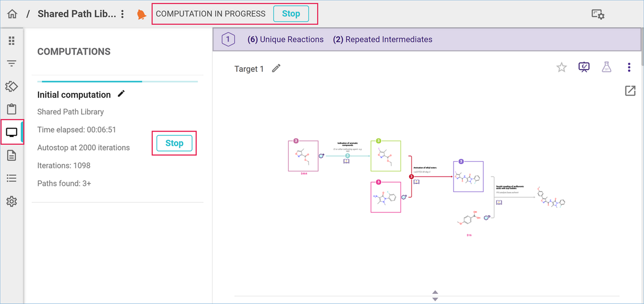644x304 pixels.
Task: Open the clipboard icon in left sidebar
Action: tap(12, 110)
